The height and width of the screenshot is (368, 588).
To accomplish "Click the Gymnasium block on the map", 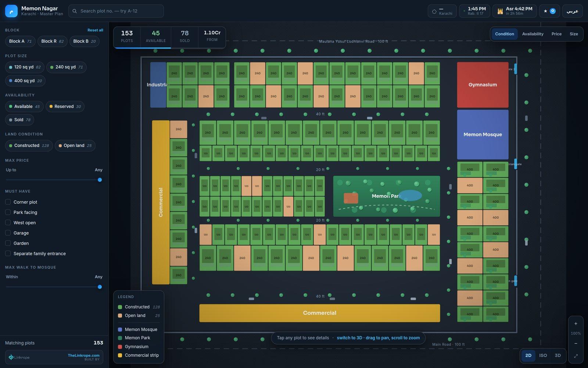I will 483,85.
